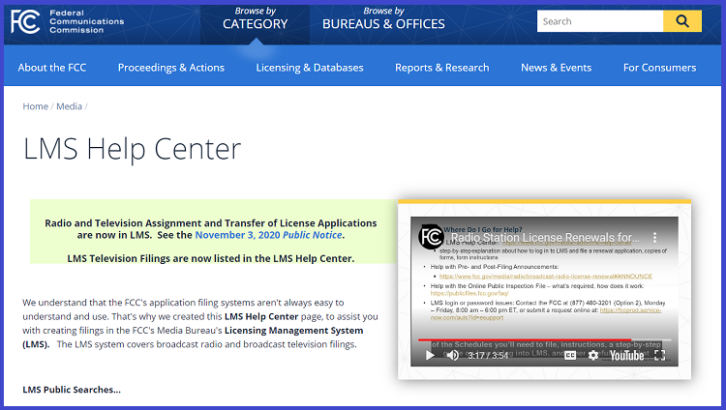Click into the Search input field
The image size is (726, 410).
pyautogui.click(x=600, y=21)
